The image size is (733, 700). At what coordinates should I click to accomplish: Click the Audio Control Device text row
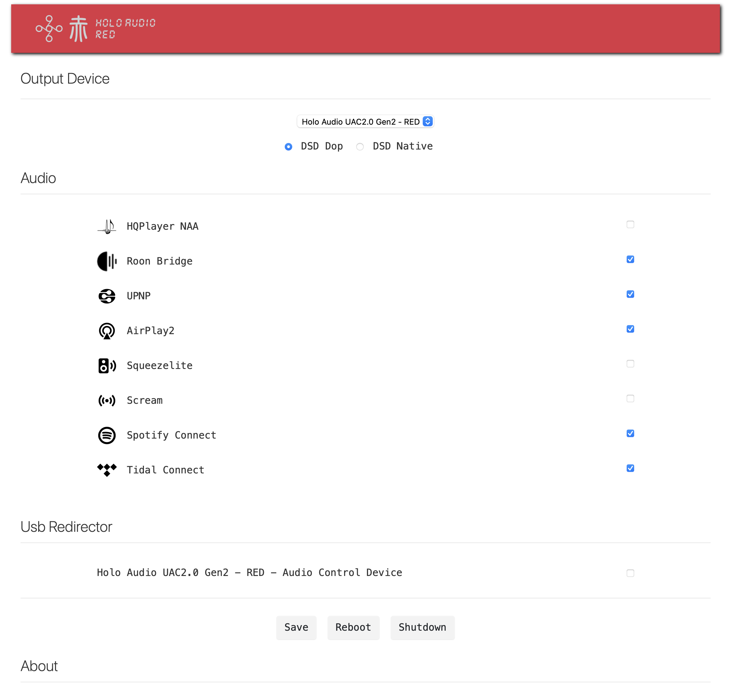coord(250,572)
